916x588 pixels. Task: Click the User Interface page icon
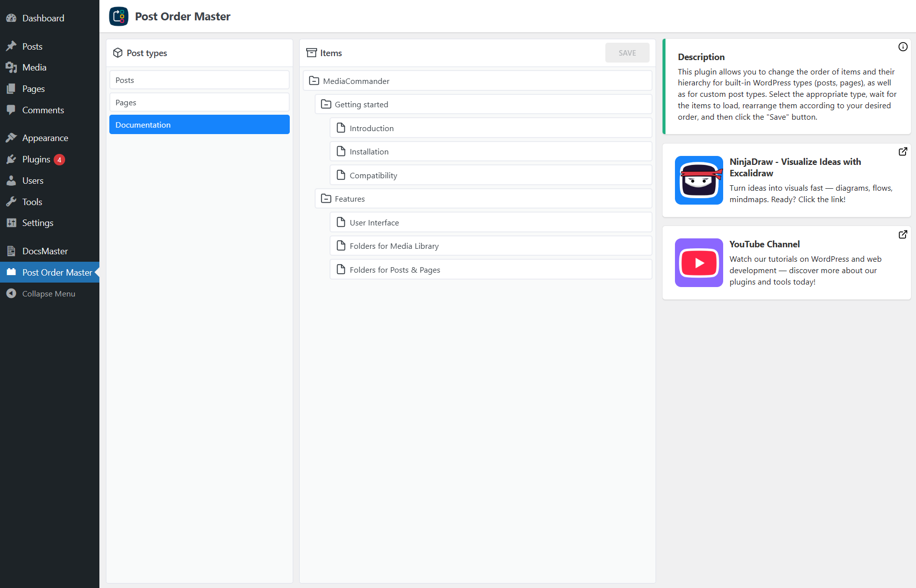pyautogui.click(x=341, y=222)
